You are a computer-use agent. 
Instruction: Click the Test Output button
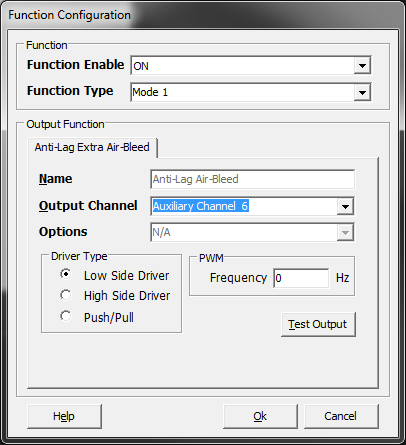[318, 324]
